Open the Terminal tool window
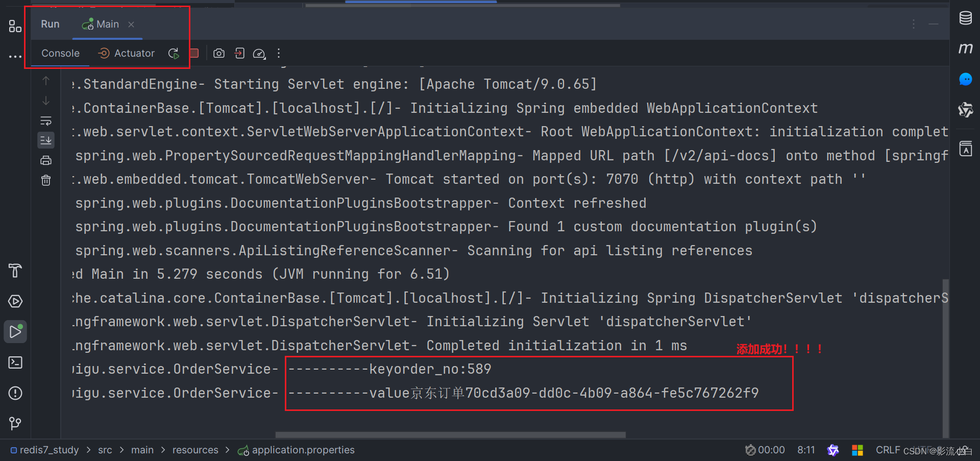This screenshot has width=980, height=461. (15, 362)
